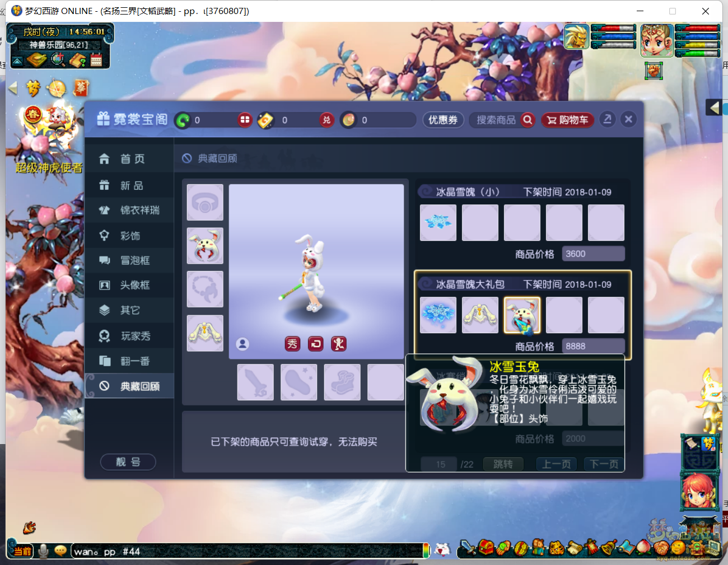Collapse the left activity icons arrow

coord(13,88)
